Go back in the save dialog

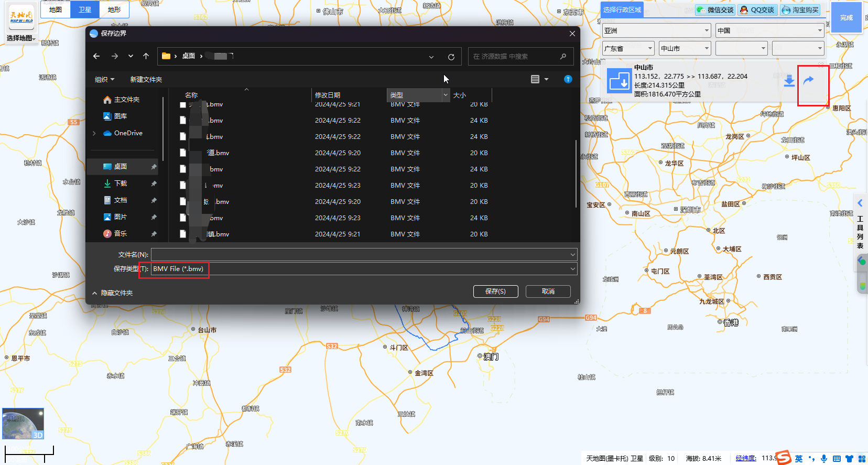[96, 56]
